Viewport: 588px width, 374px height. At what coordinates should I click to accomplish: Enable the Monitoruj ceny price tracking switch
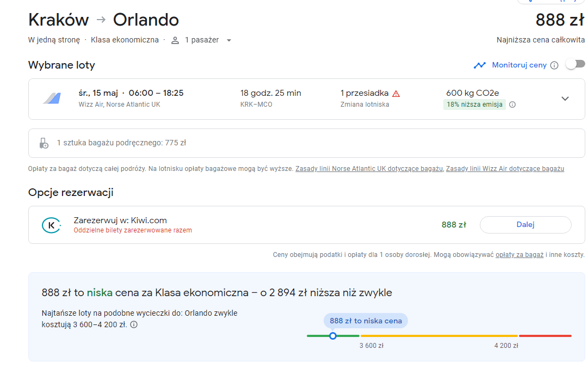coord(575,65)
